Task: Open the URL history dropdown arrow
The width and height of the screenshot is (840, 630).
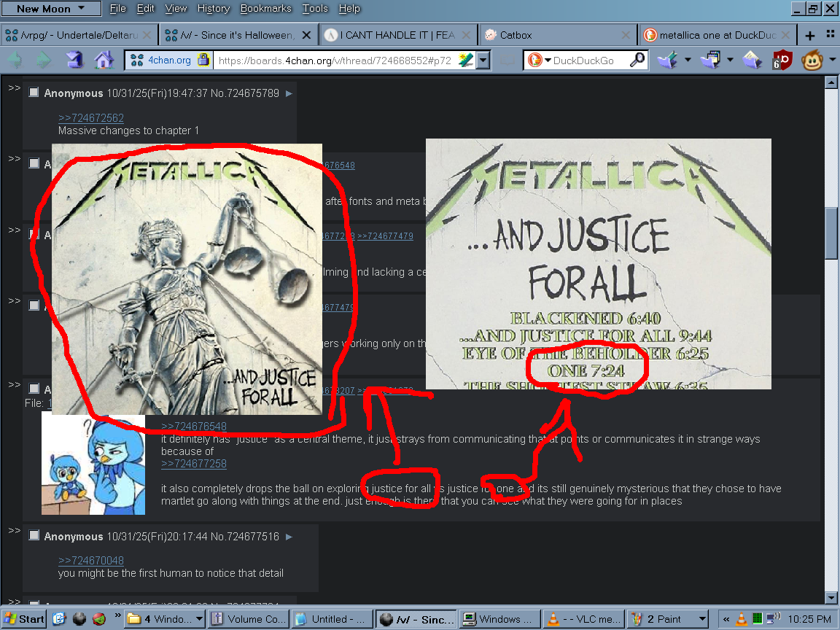Action: pos(483,60)
